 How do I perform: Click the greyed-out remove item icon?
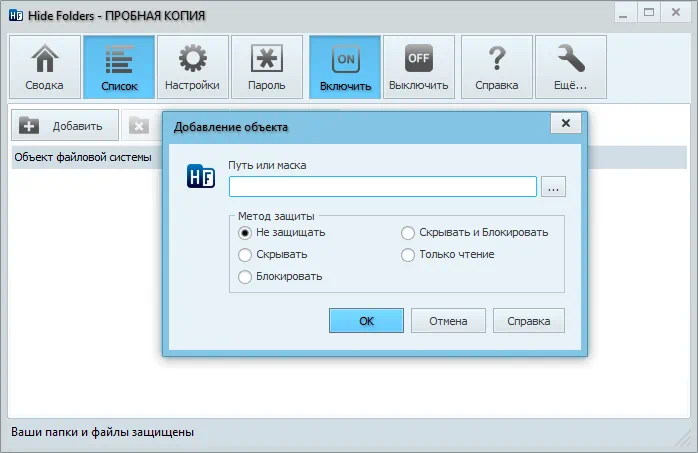pos(139,126)
